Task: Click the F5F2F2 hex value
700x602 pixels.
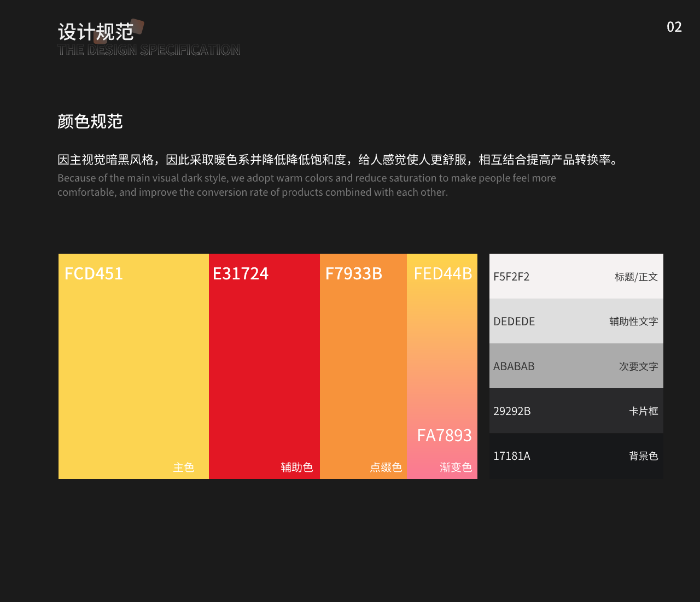Action: [x=511, y=277]
